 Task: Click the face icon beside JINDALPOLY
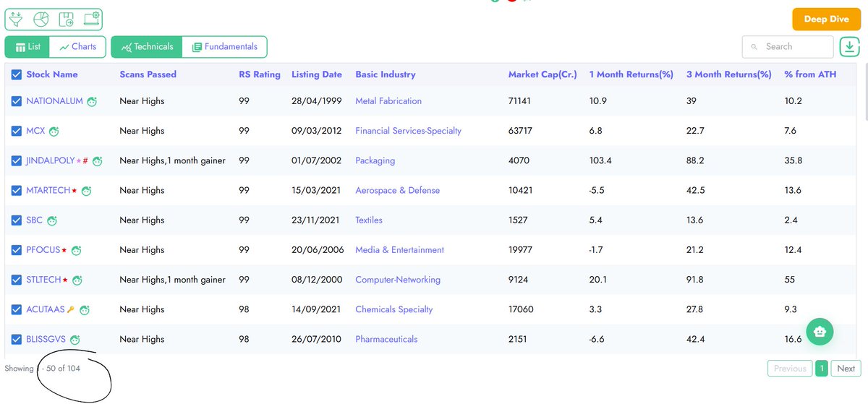[97, 161]
